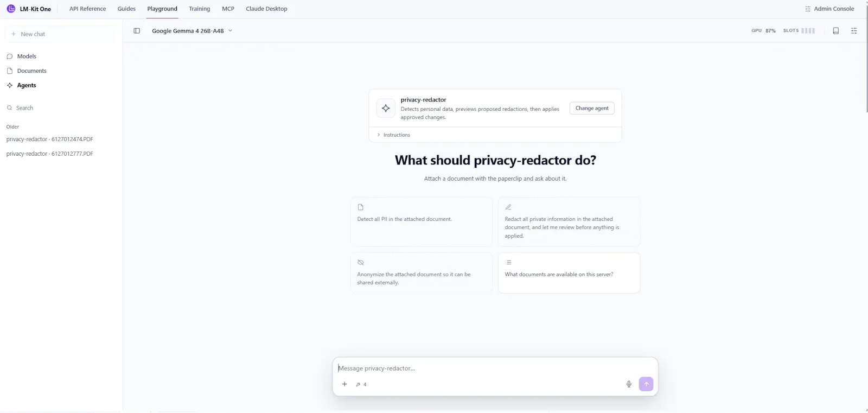The image size is (868, 413).
Task: Click the purple send arrow button
Action: click(x=646, y=384)
